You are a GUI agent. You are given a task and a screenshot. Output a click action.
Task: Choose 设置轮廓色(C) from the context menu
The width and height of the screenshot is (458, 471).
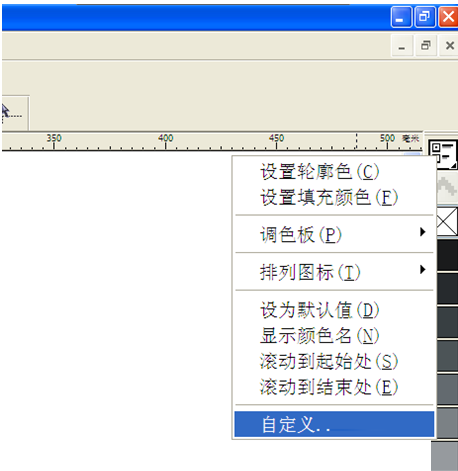[334, 172]
